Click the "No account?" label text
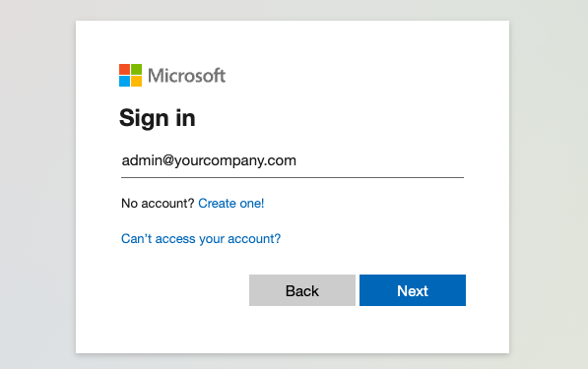The image size is (588, 369). (158, 204)
